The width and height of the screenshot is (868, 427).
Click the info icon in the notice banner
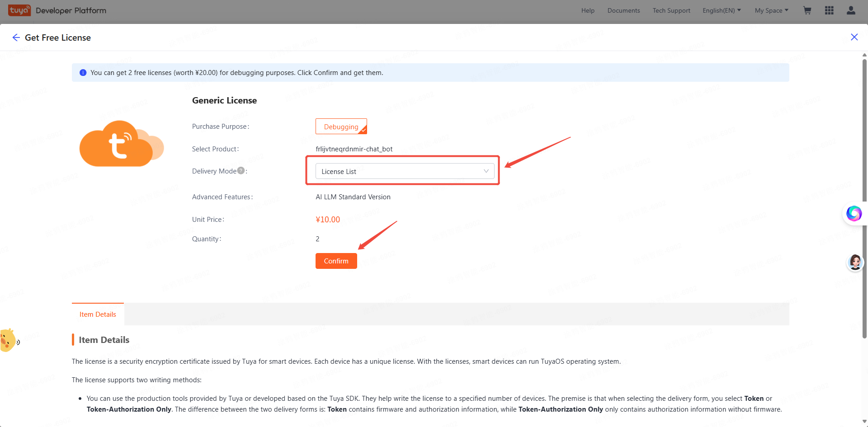83,73
